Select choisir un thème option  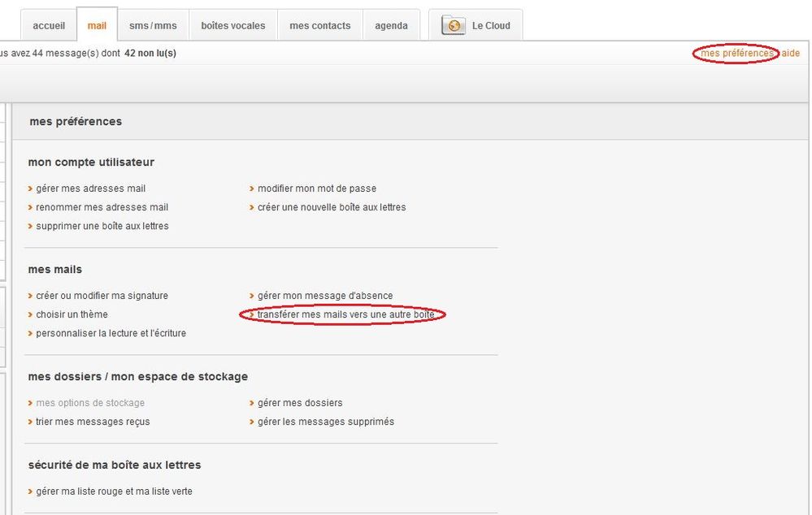pyautogui.click(x=72, y=314)
